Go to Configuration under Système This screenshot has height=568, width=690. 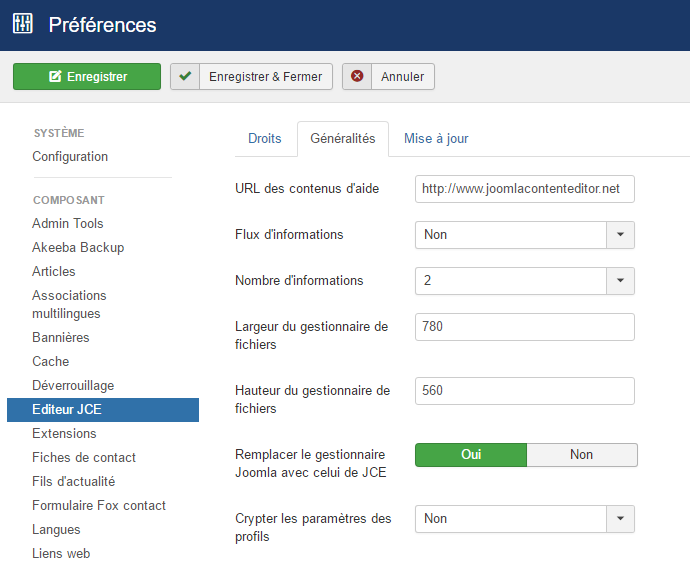(70, 157)
